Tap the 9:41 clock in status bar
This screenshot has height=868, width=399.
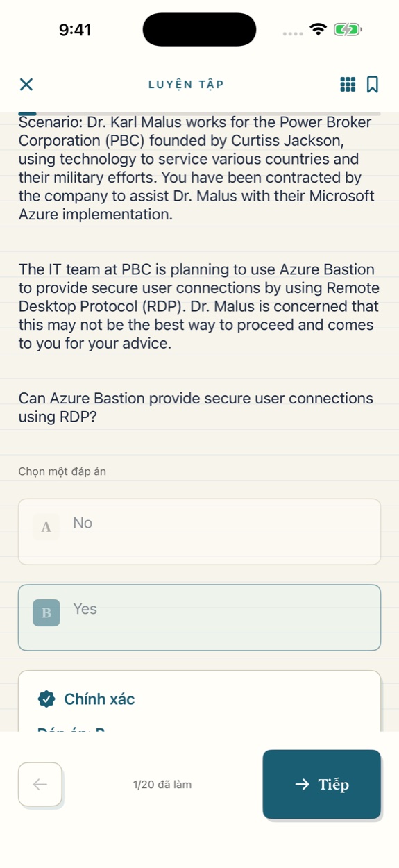(x=75, y=30)
